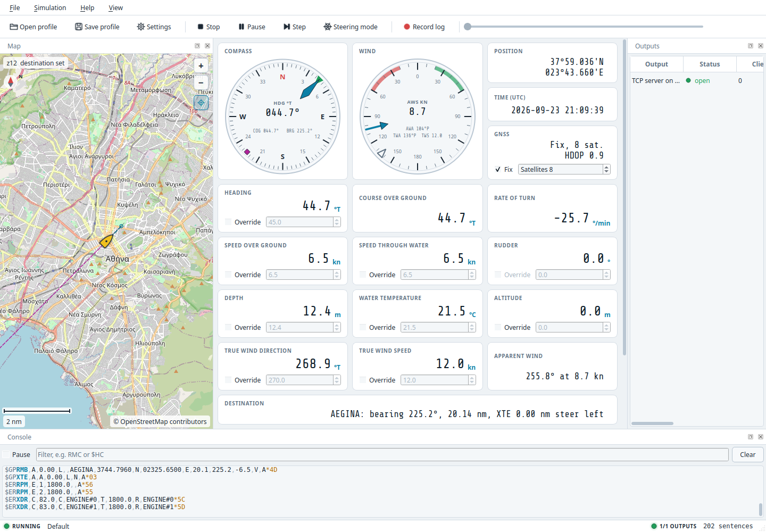This screenshot has height=532, width=766.
Task: Center map on vessel position
Action: click(x=201, y=103)
